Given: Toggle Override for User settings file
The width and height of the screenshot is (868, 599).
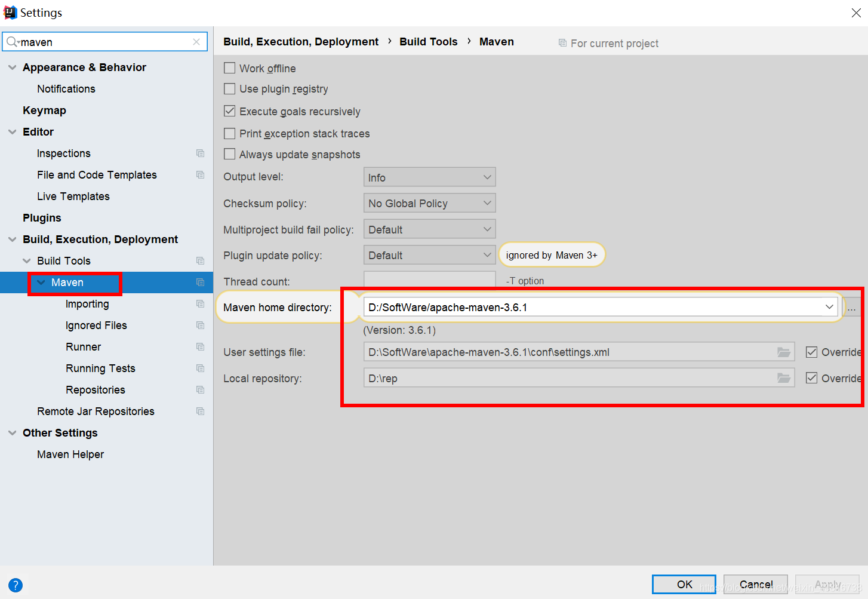Looking at the screenshot, I should pyautogui.click(x=811, y=352).
